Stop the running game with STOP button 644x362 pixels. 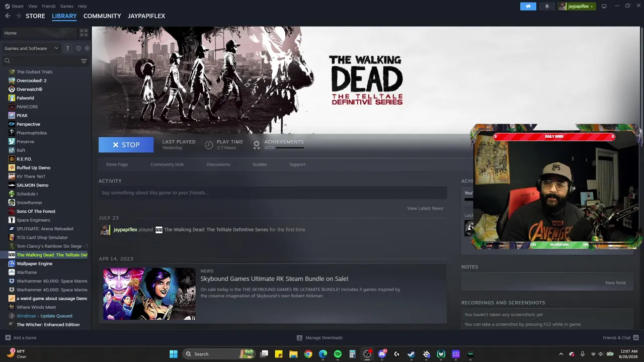(126, 144)
